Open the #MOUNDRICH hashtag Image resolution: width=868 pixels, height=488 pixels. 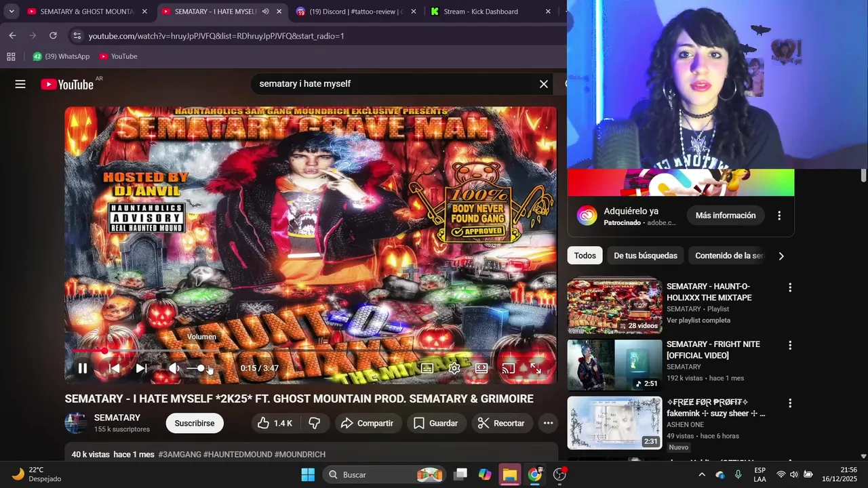point(300,455)
